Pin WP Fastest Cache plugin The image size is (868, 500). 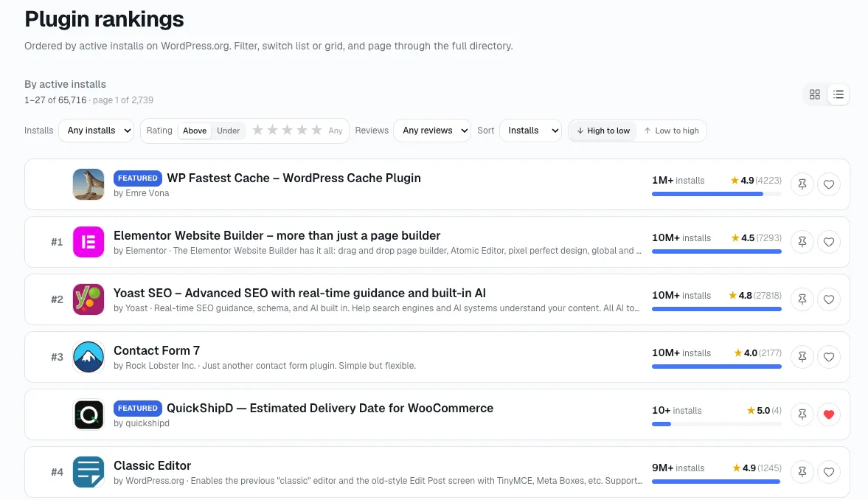point(802,184)
